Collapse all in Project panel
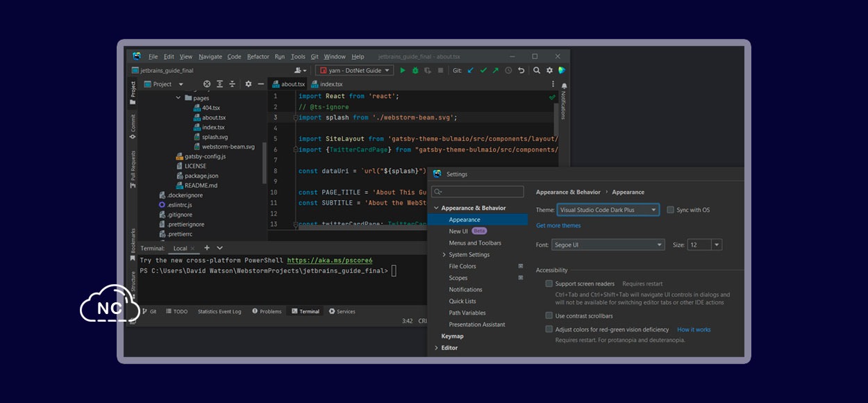This screenshot has width=868, height=403. 233,84
